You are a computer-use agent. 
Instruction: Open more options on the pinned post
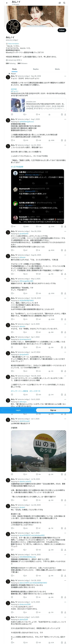point(65,76)
